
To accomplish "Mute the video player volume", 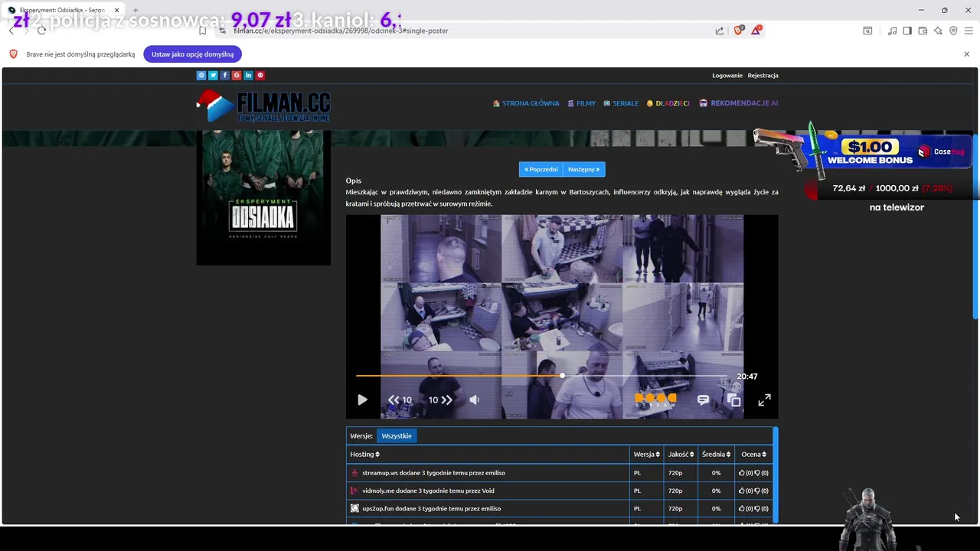I will click(x=474, y=399).
